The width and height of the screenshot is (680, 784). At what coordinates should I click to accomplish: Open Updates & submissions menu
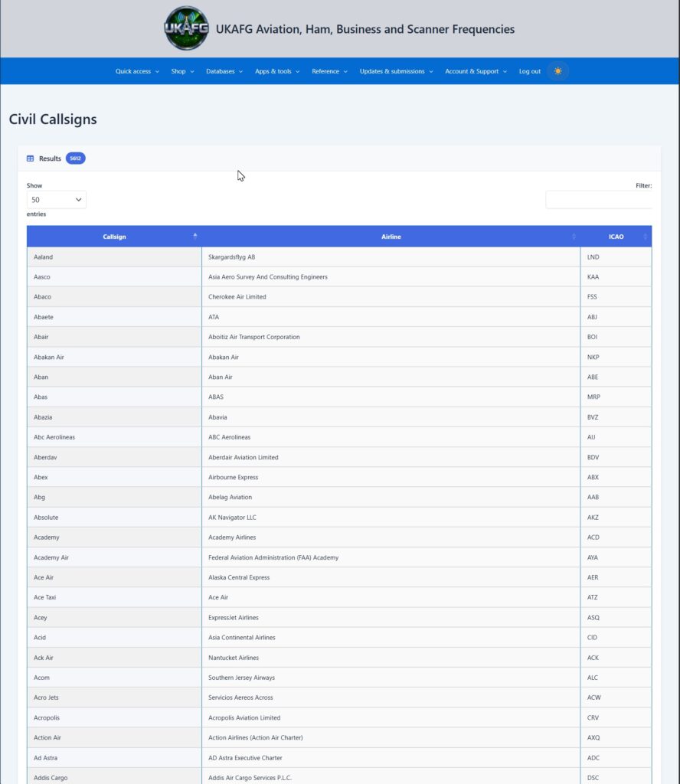click(397, 71)
